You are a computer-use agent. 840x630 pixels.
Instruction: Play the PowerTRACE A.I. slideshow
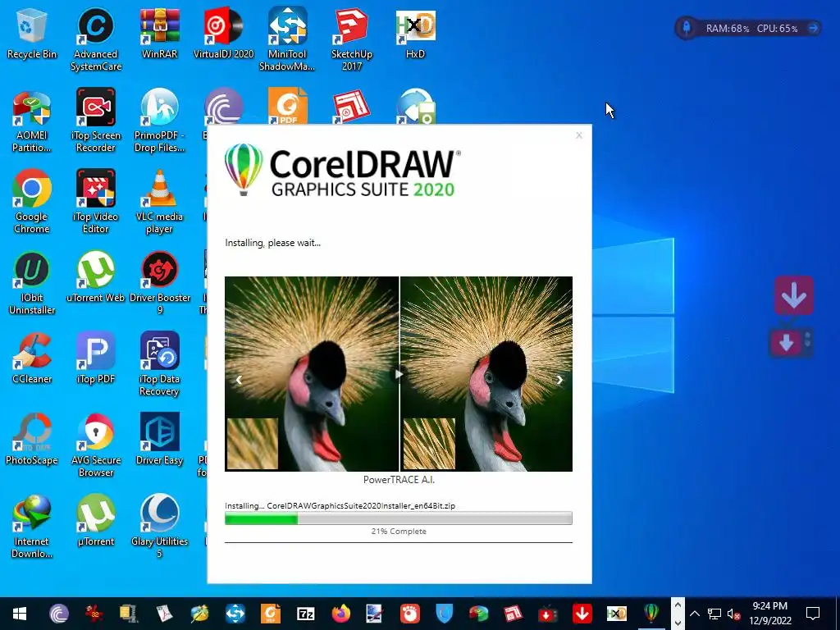tap(399, 374)
